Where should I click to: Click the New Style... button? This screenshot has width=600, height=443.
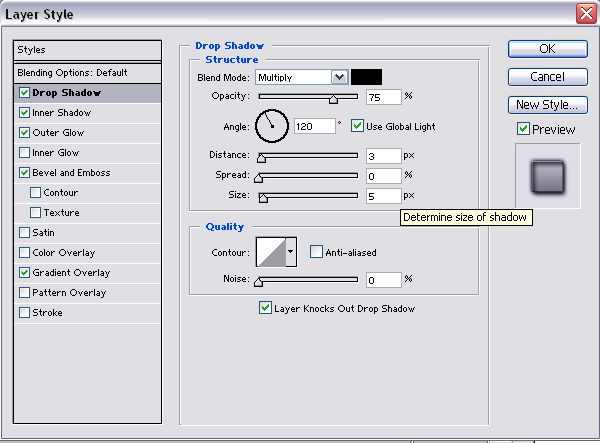pos(546,105)
